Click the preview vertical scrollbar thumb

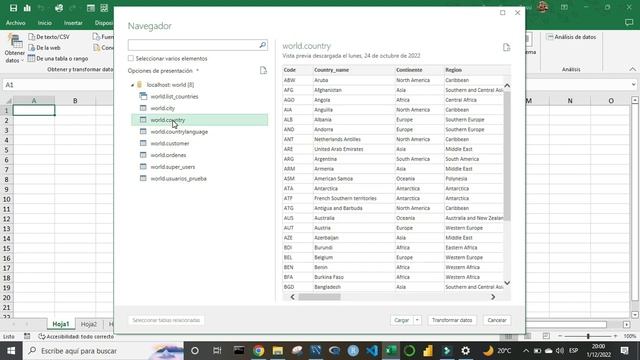tap(507, 156)
